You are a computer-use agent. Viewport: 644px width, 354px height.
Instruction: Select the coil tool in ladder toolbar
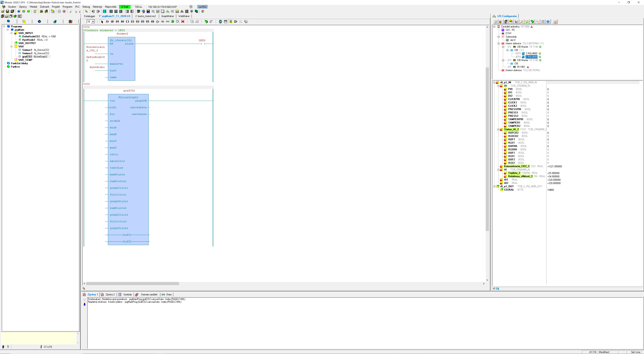[127, 22]
